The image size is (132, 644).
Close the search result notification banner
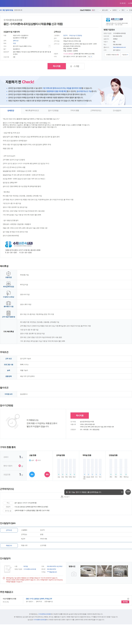[122, 492]
